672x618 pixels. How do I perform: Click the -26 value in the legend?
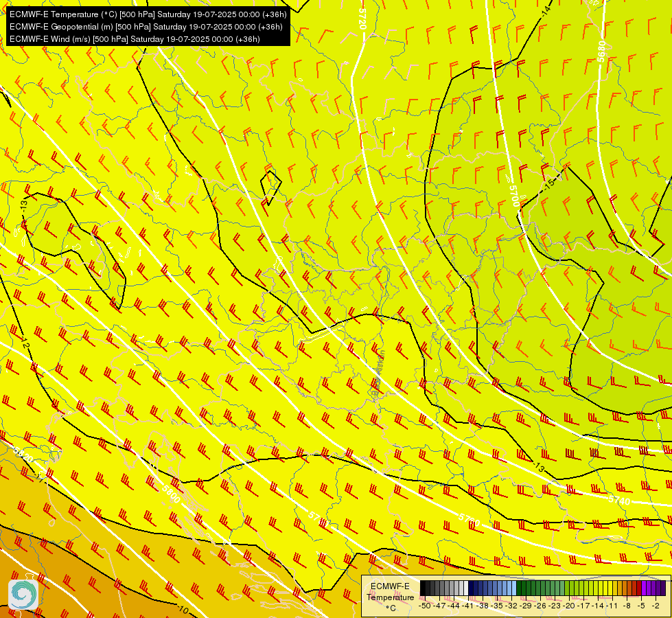click(540, 606)
